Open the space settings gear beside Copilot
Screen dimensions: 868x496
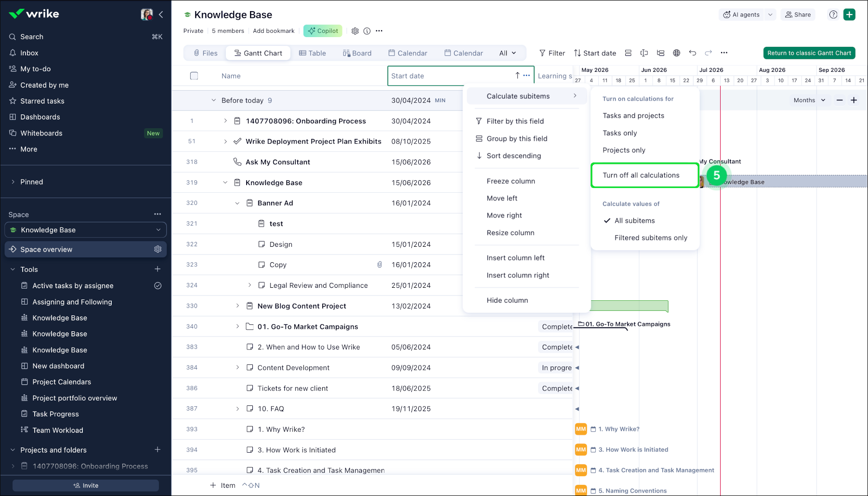355,31
